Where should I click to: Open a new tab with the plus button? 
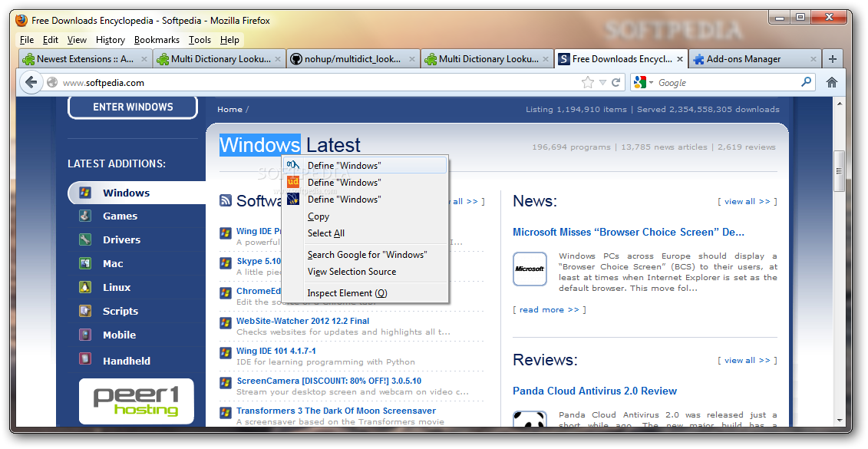(x=833, y=58)
